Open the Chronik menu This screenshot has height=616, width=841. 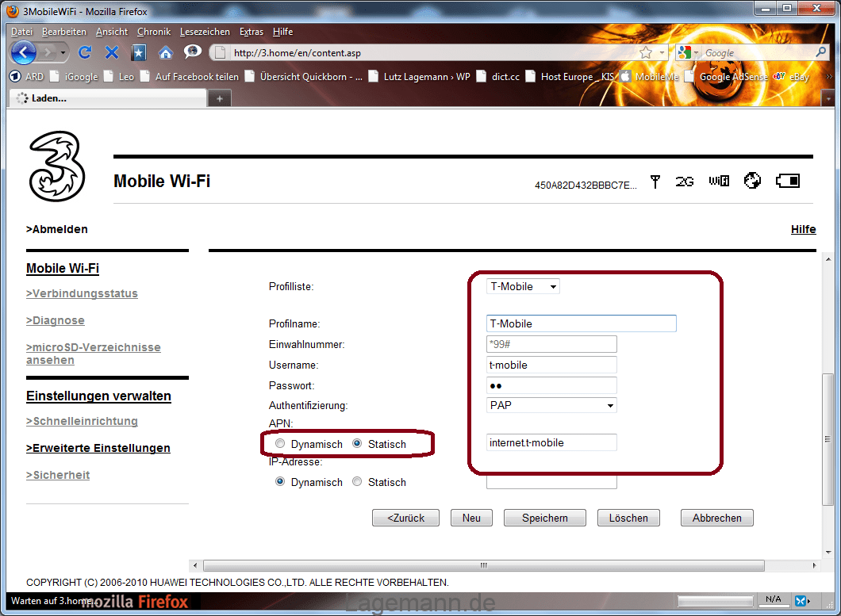coord(154,32)
